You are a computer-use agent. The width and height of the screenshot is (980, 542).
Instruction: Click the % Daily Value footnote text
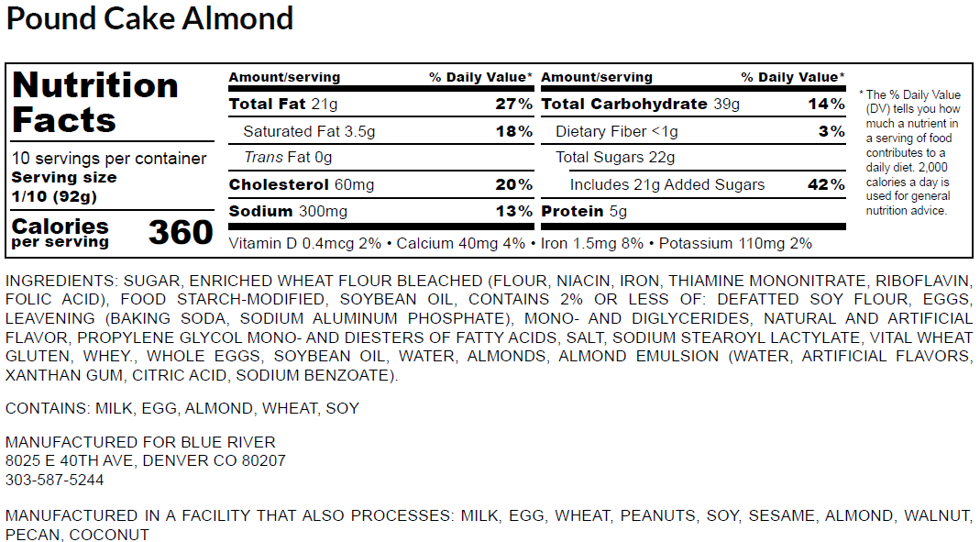click(910, 152)
